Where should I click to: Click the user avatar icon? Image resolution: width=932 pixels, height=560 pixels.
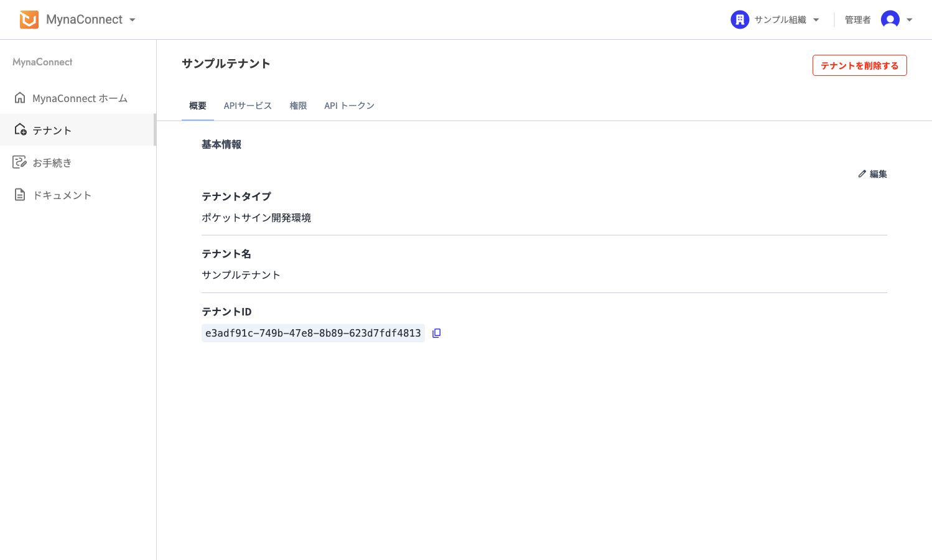click(x=890, y=20)
